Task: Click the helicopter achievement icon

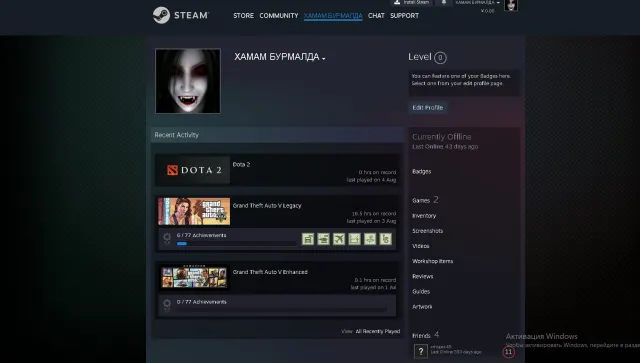Action: tap(323, 239)
